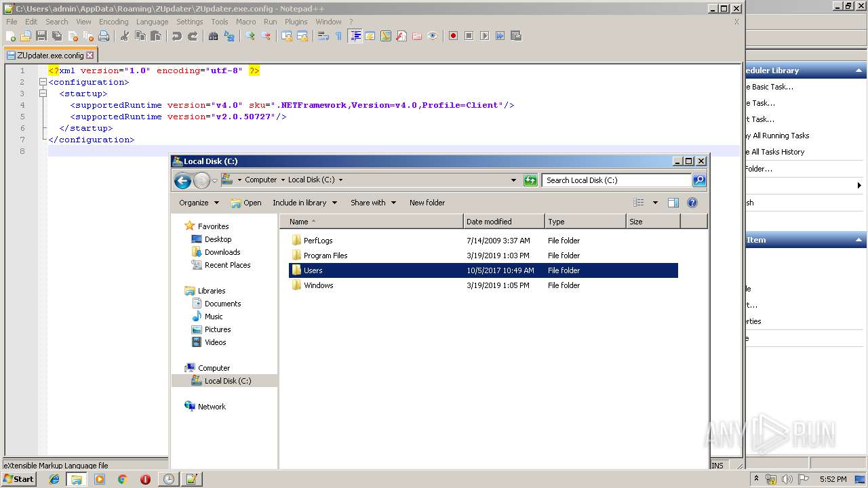
Task: Click Create Basic Task in Task Scheduler
Action: click(x=770, y=87)
